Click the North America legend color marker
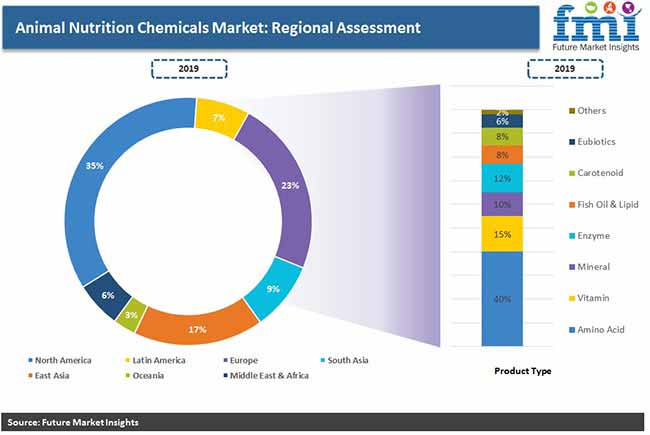 (x=30, y=360)
